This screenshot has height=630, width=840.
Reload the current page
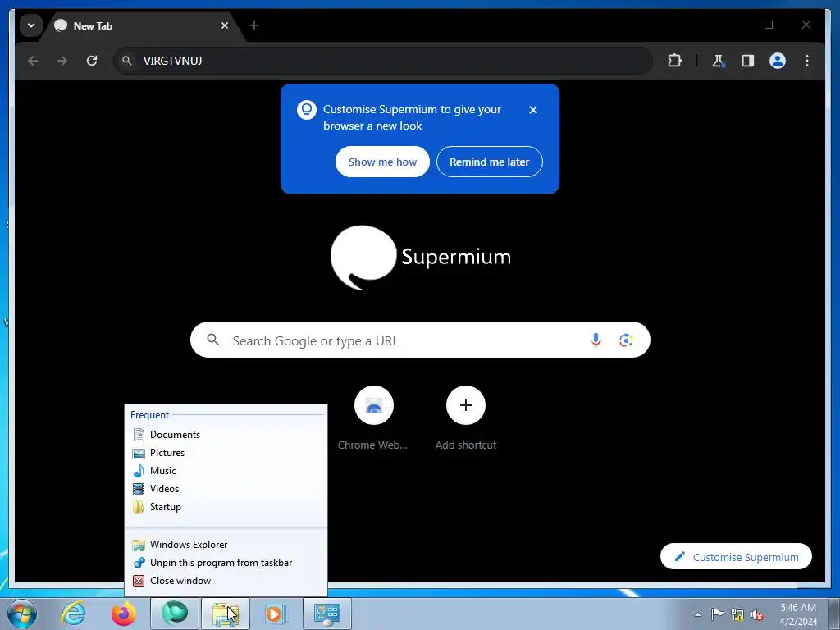(92, 61)
